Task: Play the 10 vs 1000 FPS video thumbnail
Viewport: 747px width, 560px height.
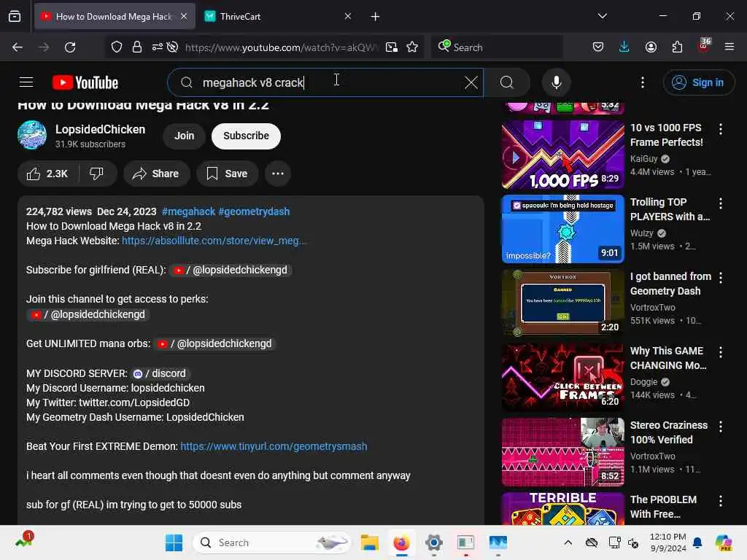Action: point(562,155)
